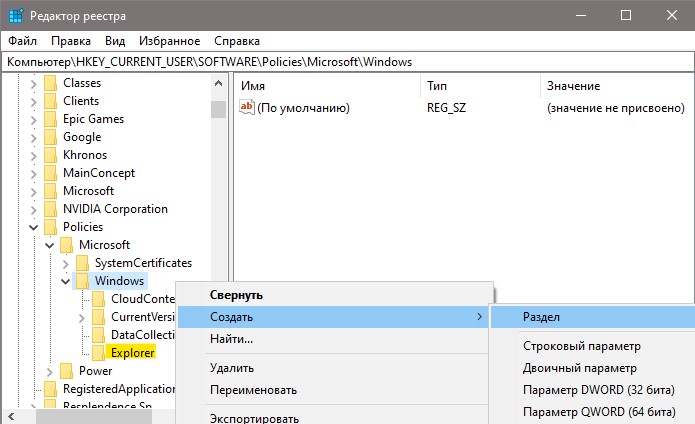Click '(значение не присвоено)' value cell

pos(616,108)
